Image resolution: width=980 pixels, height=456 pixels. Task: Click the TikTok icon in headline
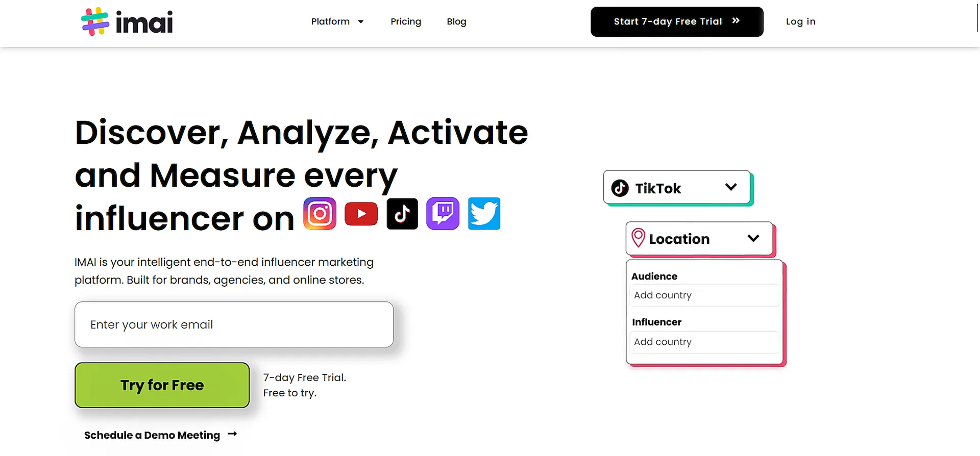tap(402, 214)
